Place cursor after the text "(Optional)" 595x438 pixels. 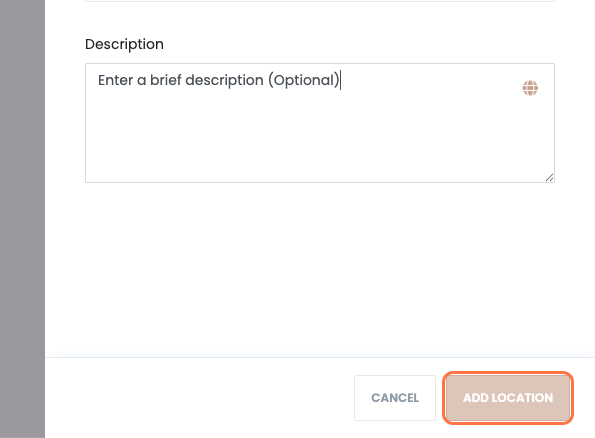coord(340,80)
